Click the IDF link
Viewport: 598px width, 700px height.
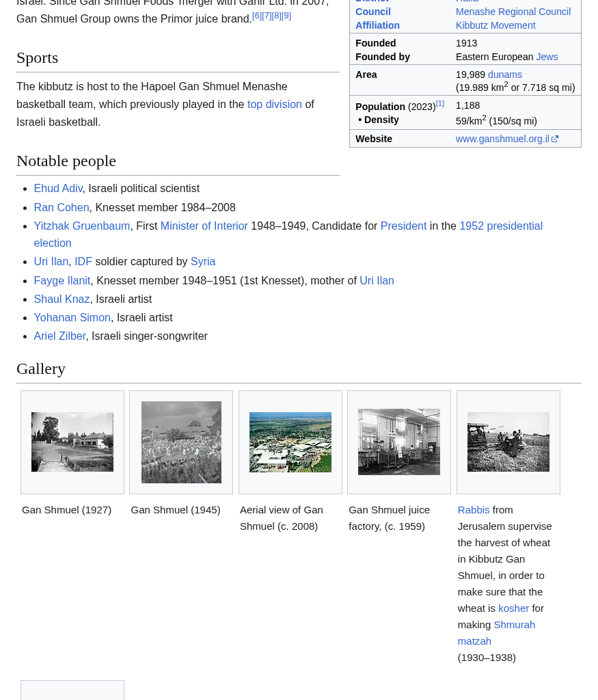(83, 262)
